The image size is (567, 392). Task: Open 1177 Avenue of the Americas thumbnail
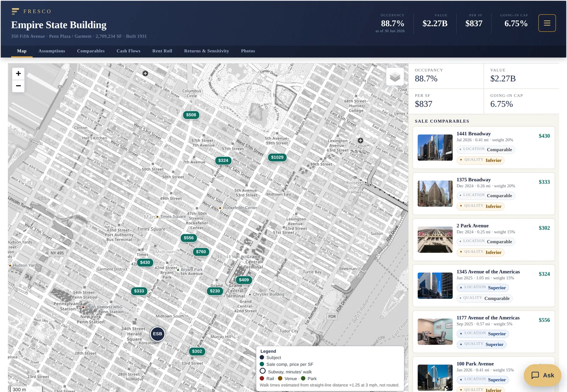pos(435,332)
